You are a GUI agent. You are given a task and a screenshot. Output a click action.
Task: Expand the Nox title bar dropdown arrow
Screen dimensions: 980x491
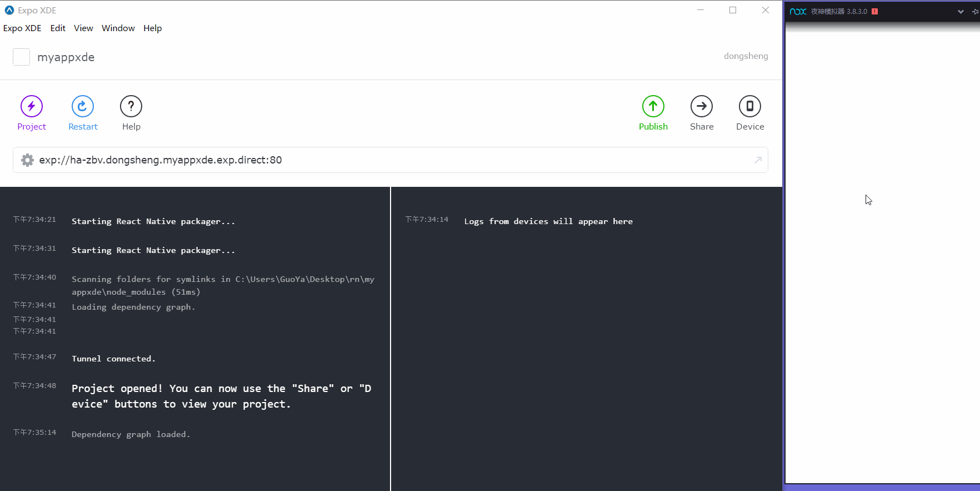point(961,12)
